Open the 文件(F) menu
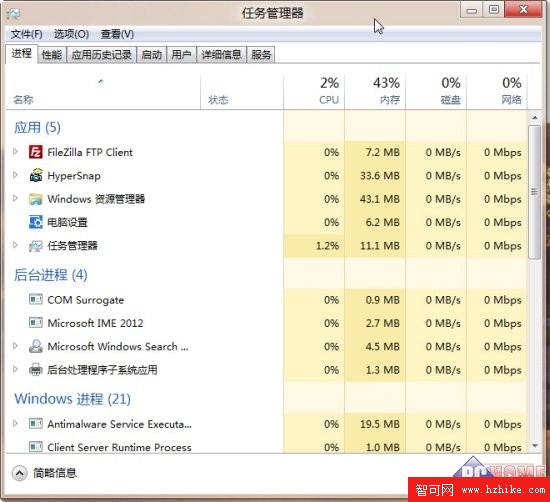The width and height of the screenshot is (550, 502). pyautogui.click(x=27, y=34)
